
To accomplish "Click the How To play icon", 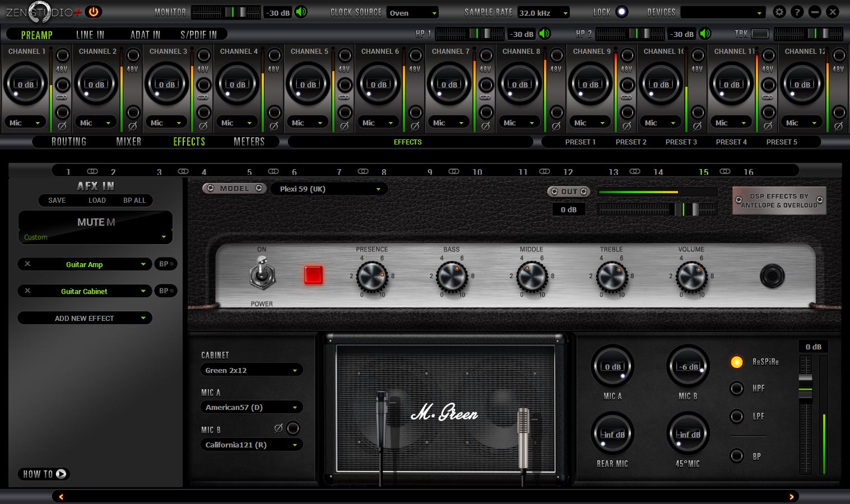I will (x=61, y=474).
